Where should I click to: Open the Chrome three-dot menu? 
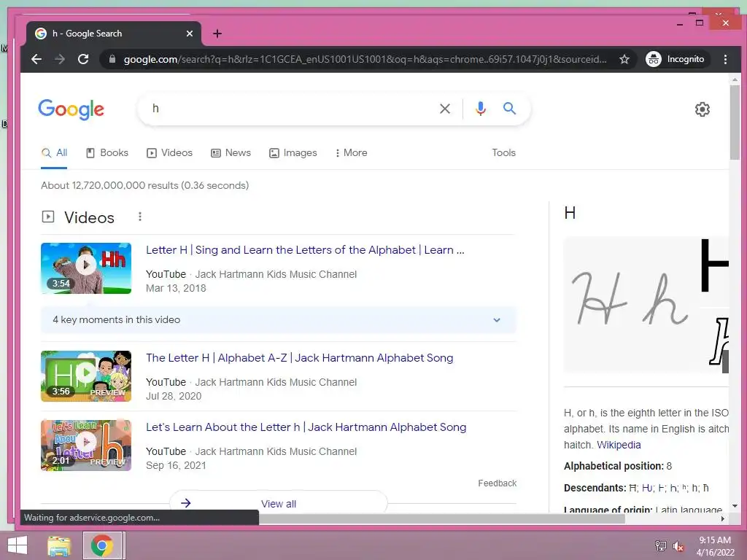(725, 59)
